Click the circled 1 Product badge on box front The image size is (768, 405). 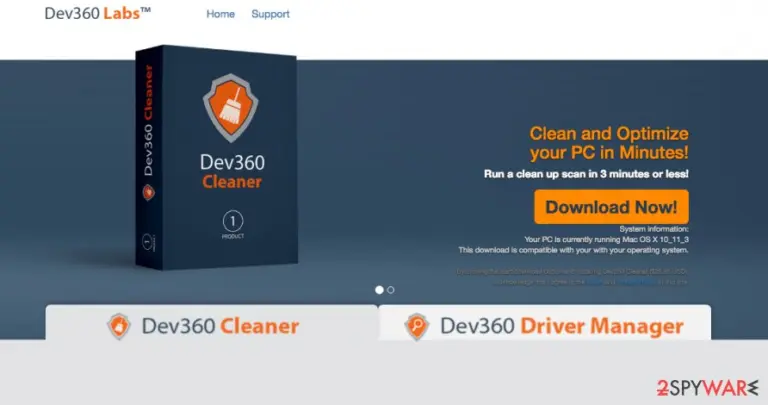pos(233,224)
